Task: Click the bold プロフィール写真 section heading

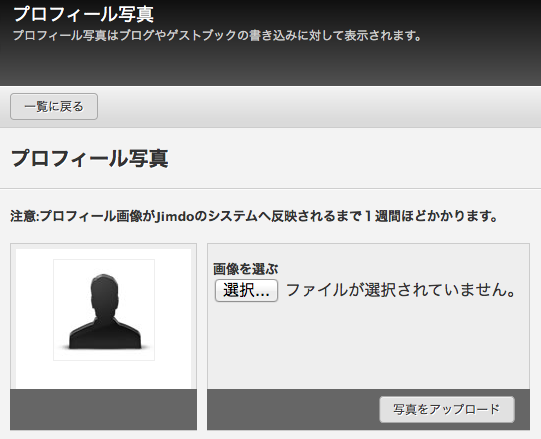Action: pyautogui.click(x=90, y=158)
